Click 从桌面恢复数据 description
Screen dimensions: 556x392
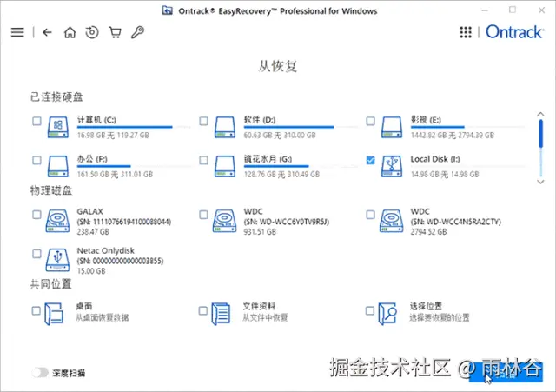(103, 317)
